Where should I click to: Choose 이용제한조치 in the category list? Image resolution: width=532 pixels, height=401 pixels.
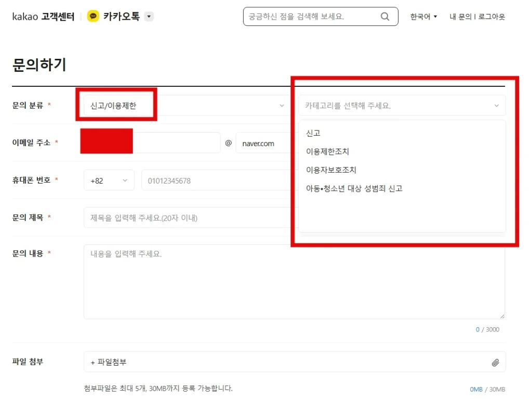pyautogui.click(x=327, y=152)
